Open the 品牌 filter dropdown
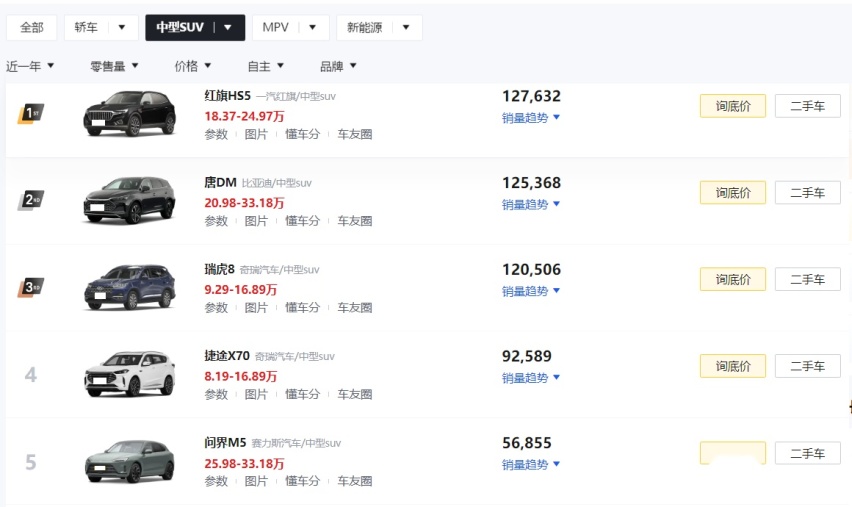 (x=338, y=66)
